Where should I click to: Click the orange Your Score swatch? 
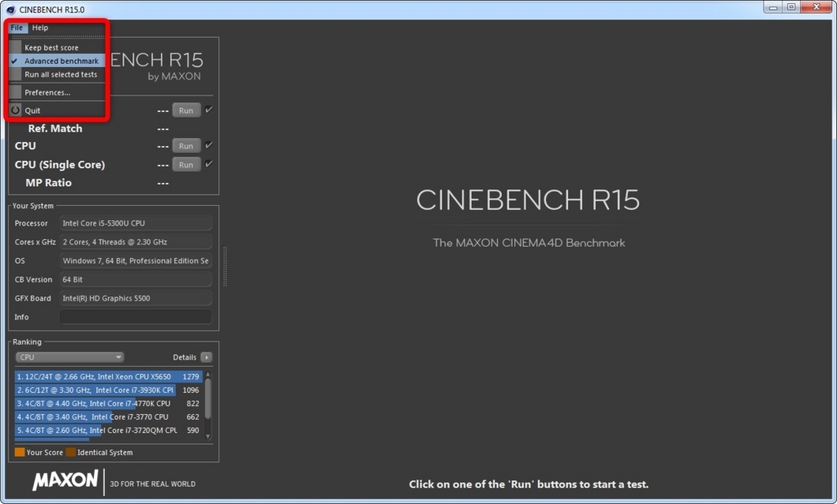pyautogui.click(x=20, y=453)
